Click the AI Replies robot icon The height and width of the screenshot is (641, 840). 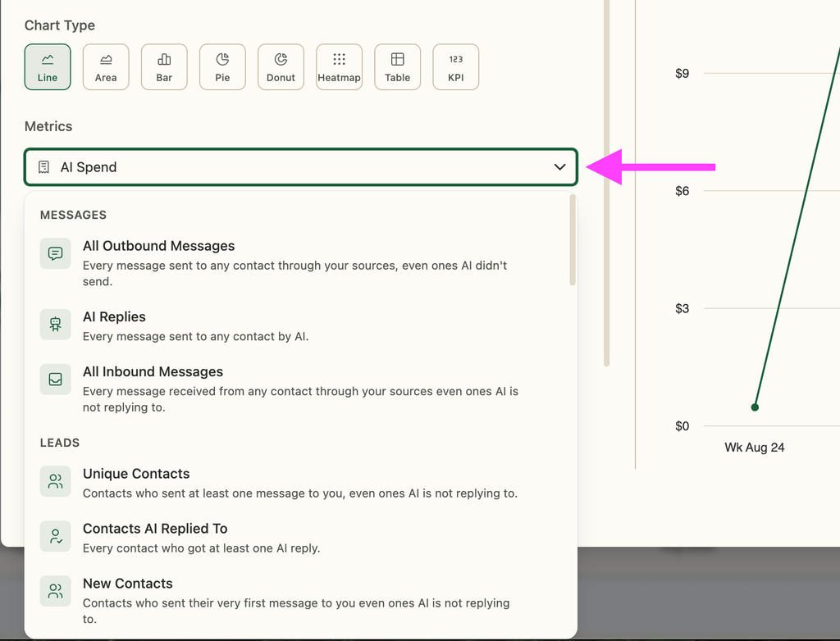click(55, 324)
